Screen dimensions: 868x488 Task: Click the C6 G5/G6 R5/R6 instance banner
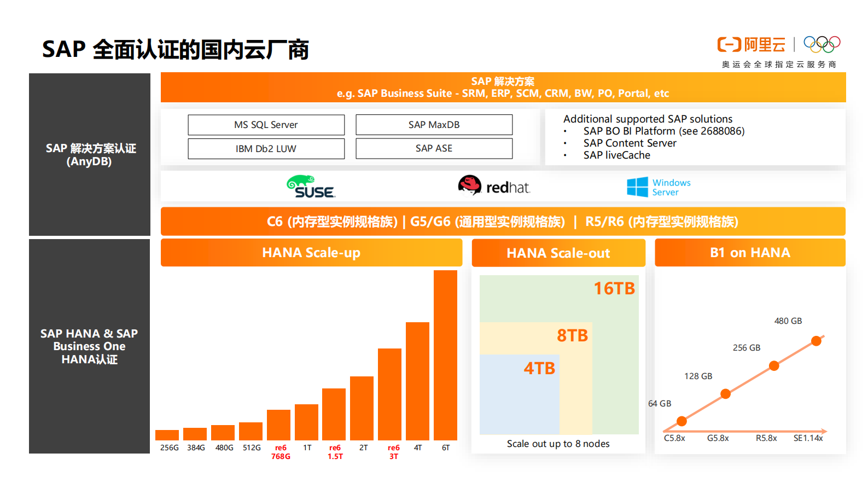[x=503, y=222]
